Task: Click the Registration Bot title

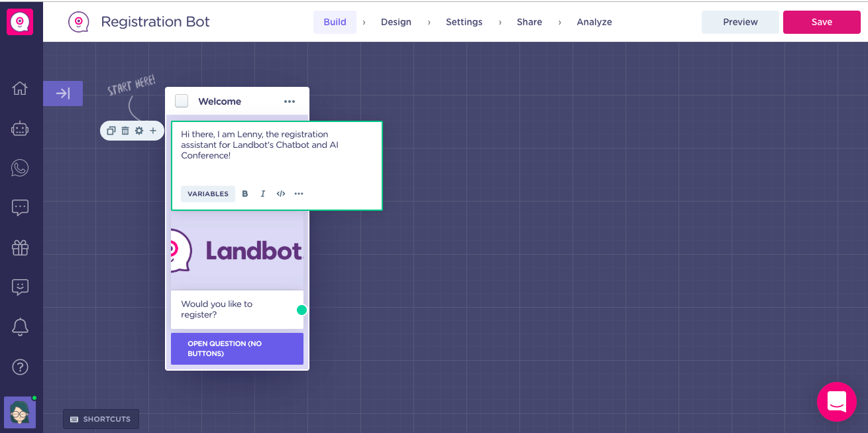Action: click(x=155, y=22)
